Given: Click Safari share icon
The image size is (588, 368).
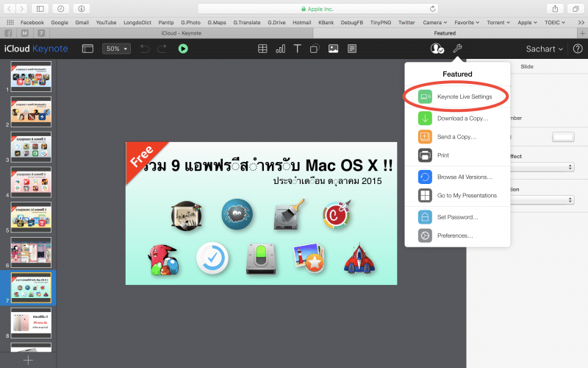Looking at the screenshot, I should tap(556, 9).
